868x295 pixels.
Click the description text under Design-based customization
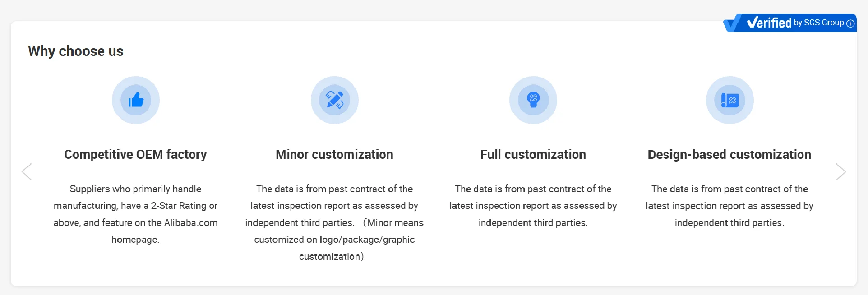coord(729,206)
